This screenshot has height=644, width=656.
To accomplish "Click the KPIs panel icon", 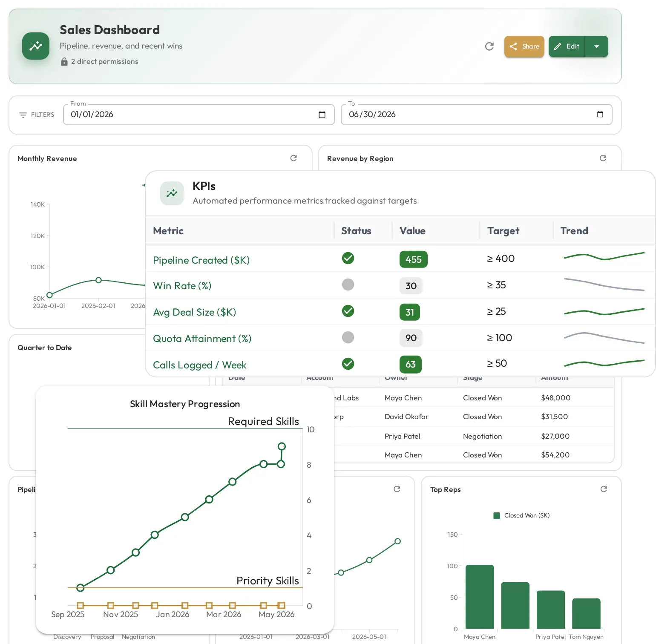I will tap(172, 193).
